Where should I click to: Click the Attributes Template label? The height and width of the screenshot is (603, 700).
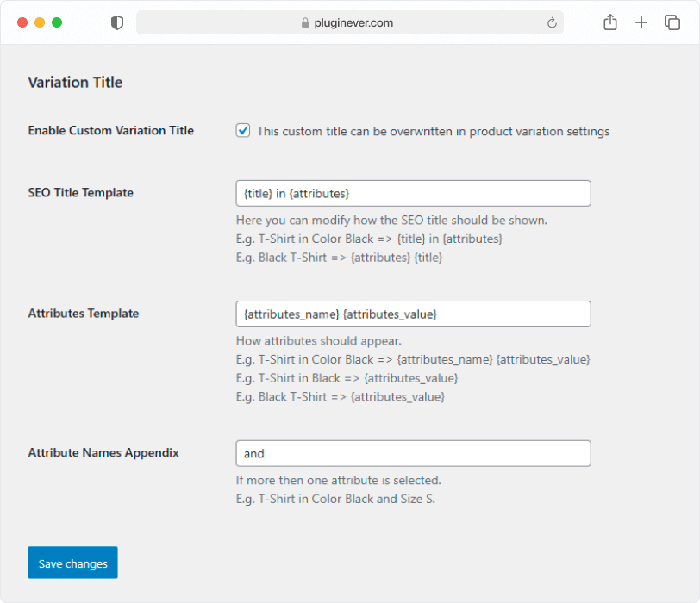point(84,314)
